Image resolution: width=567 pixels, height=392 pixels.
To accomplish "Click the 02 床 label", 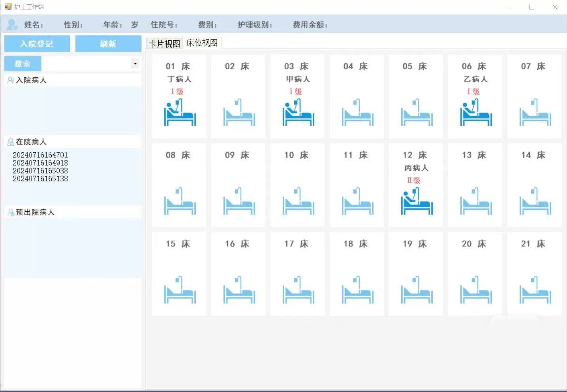I will pyautogui.click(x=237, y=66).
